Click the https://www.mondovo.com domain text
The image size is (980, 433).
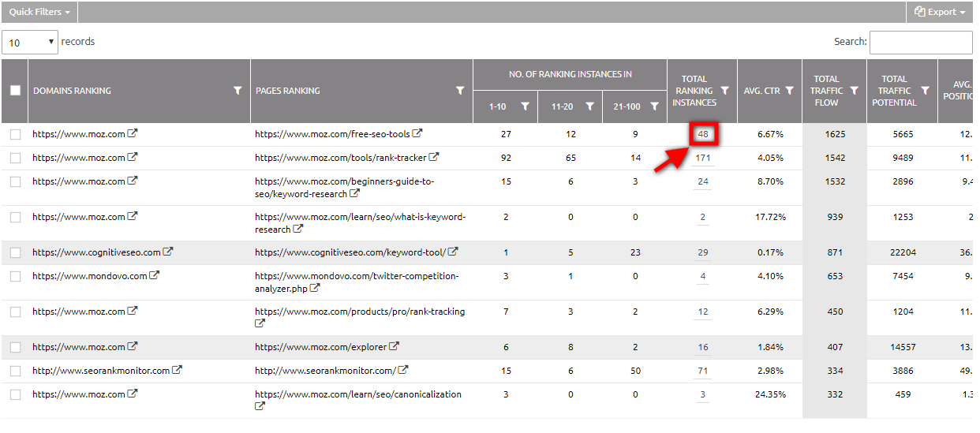pos(90,276)
